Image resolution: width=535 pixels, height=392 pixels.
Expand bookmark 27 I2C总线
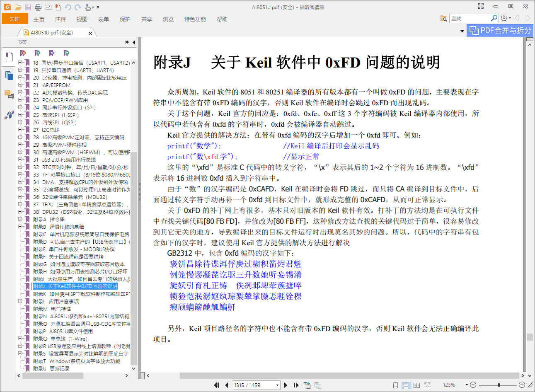[x=20, y=130]
